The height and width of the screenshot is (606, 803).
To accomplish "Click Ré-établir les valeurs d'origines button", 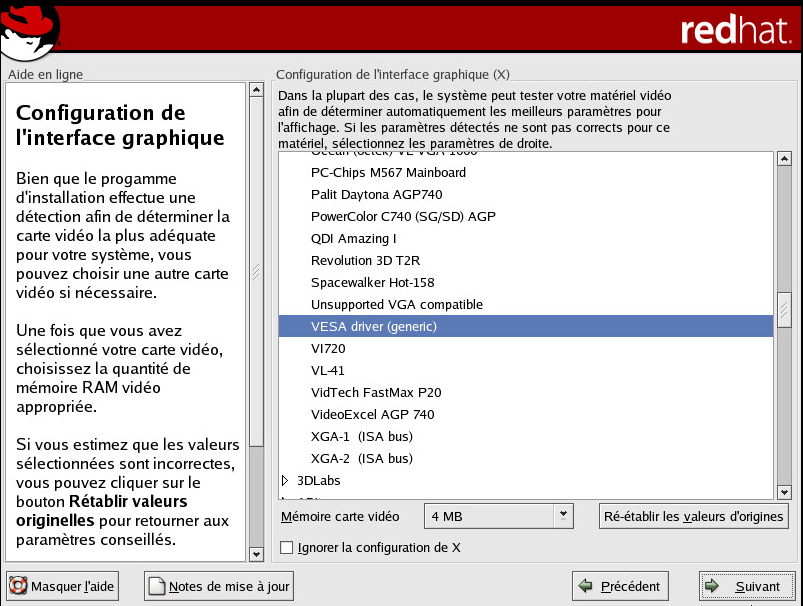I will 693,516.
